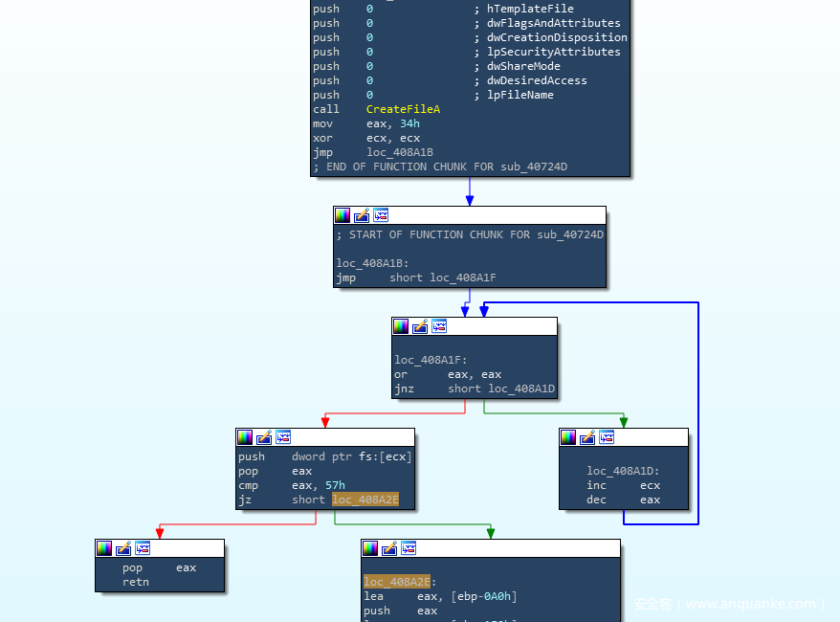Click the 57h constant in the cmp instruction
The width and height of the screenshot is (840, 622).
pyautogui.click(x=335, y=485)
